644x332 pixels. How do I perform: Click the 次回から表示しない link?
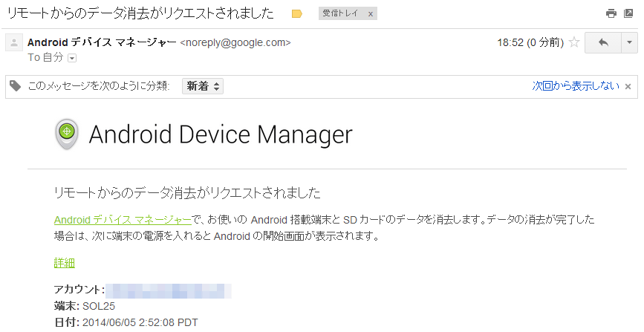coord(576,86)
